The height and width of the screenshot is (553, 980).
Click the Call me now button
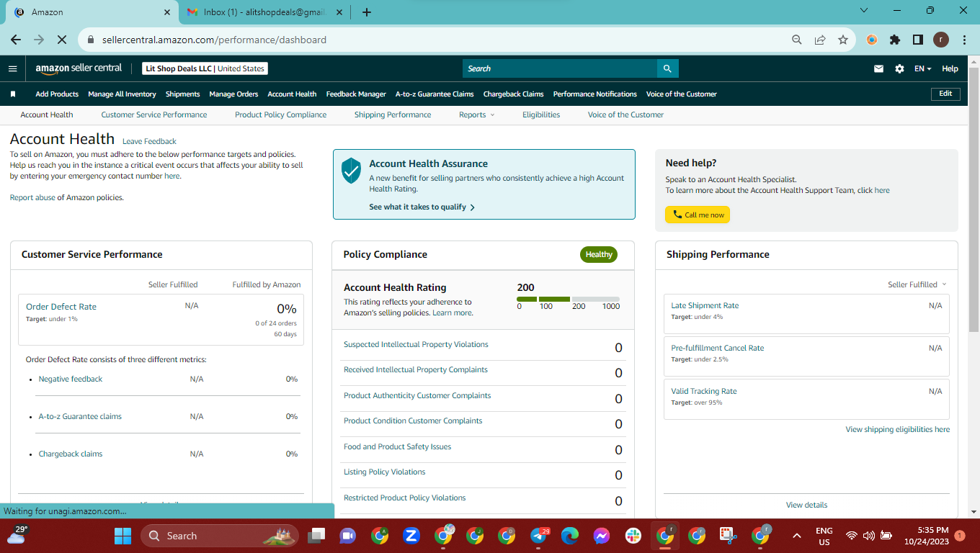click(698, 215)
